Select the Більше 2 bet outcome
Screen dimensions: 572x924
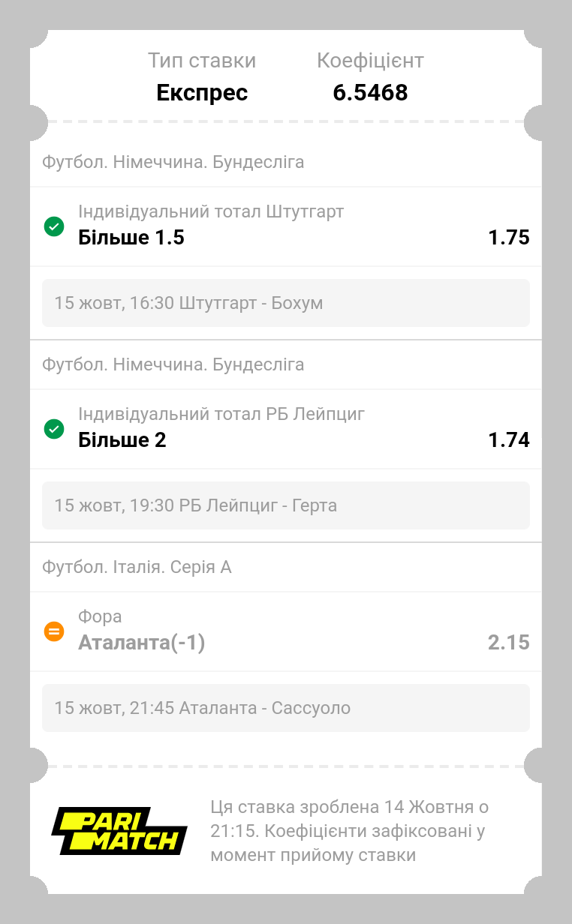122,440
